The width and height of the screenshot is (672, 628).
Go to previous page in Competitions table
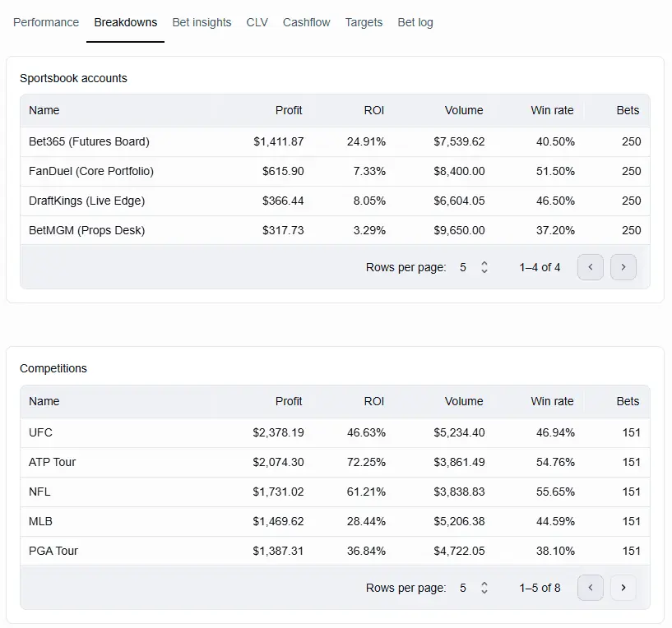tap(591, 587)
